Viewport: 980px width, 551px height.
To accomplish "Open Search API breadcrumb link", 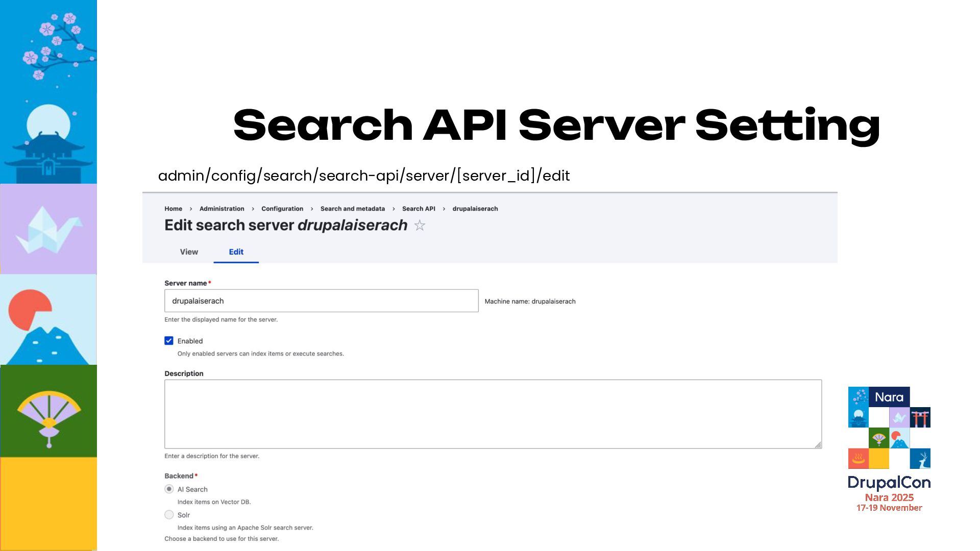I will click(x=419, y=209).
